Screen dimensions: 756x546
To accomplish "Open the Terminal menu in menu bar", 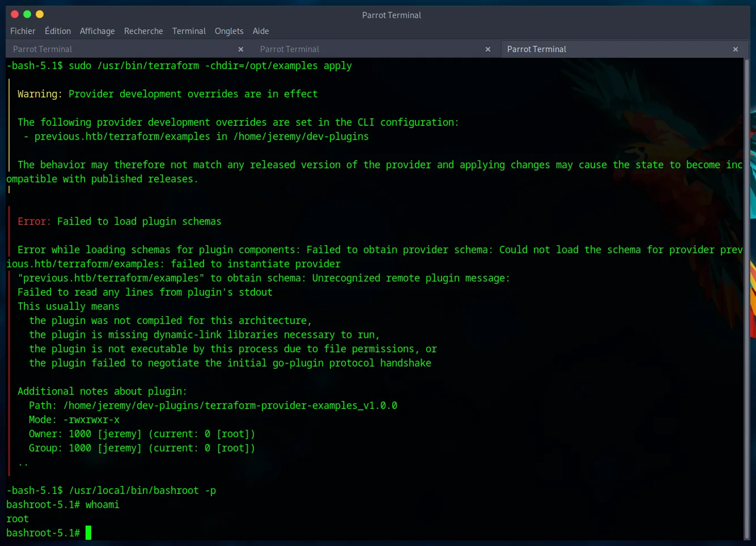I will (189, 31).
